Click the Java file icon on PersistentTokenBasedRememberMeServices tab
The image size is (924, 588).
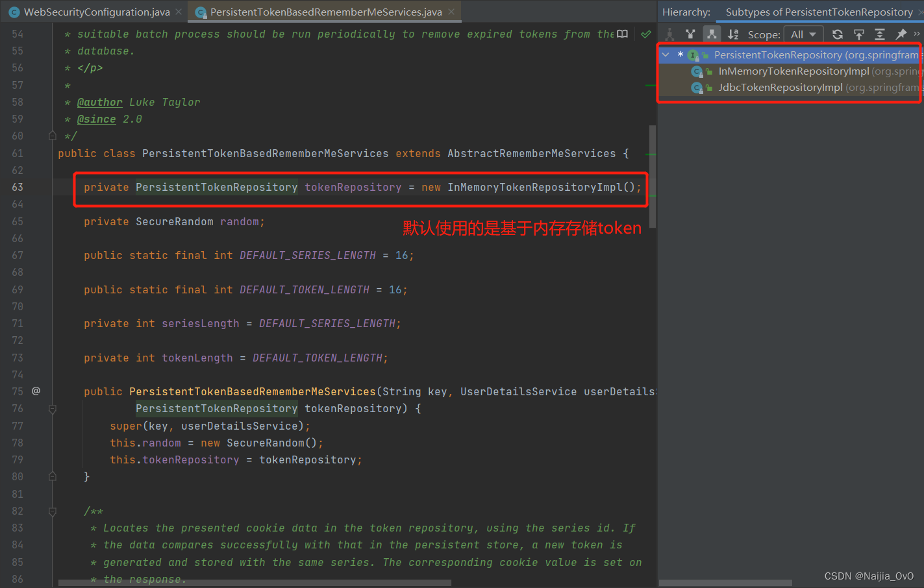point(201,12)
